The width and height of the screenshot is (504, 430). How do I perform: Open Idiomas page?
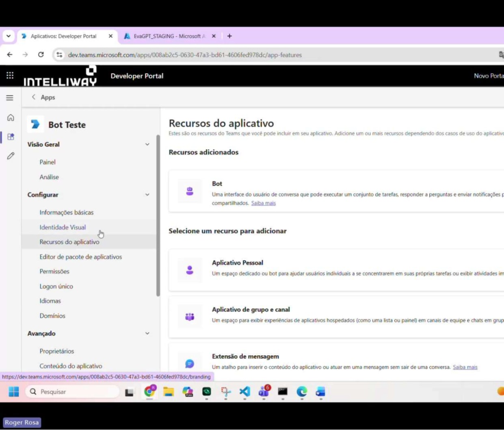pyautogui.click(x=50, y=301)
